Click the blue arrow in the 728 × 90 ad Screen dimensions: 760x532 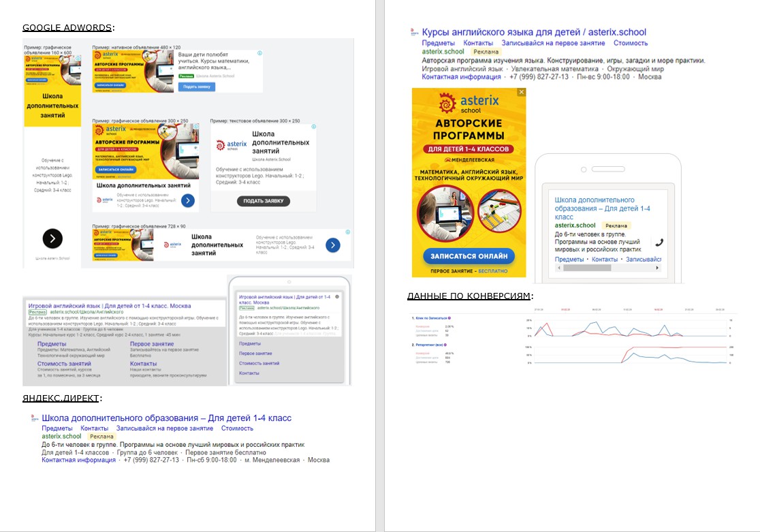coord(332,245)
